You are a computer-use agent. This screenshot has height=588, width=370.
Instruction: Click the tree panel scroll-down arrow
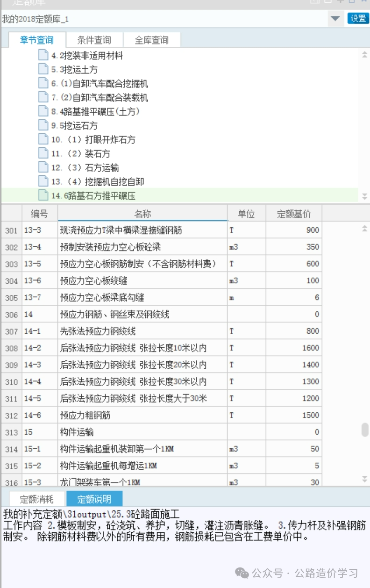pyautogui.click(x=364, y=196)
